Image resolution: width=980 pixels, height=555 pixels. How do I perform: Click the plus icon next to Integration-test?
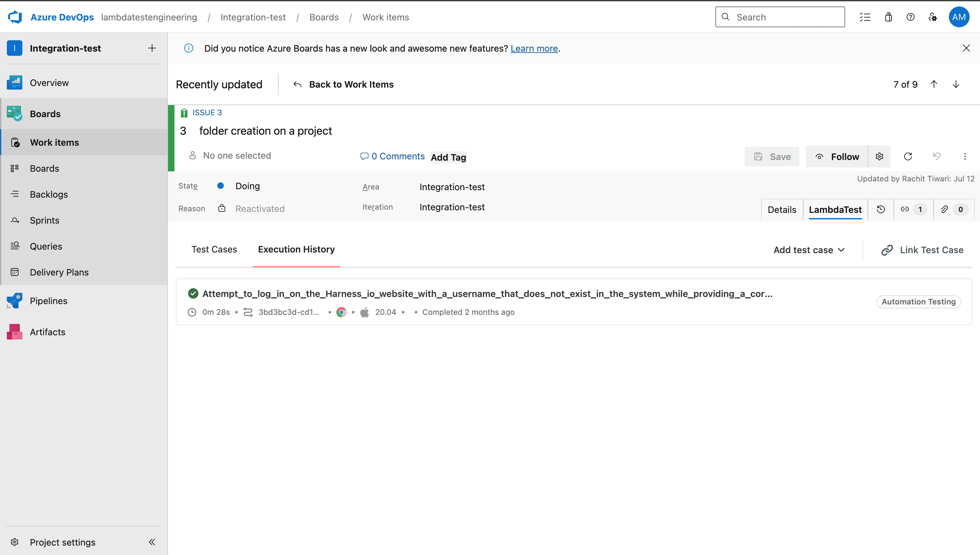click(152, 48)
